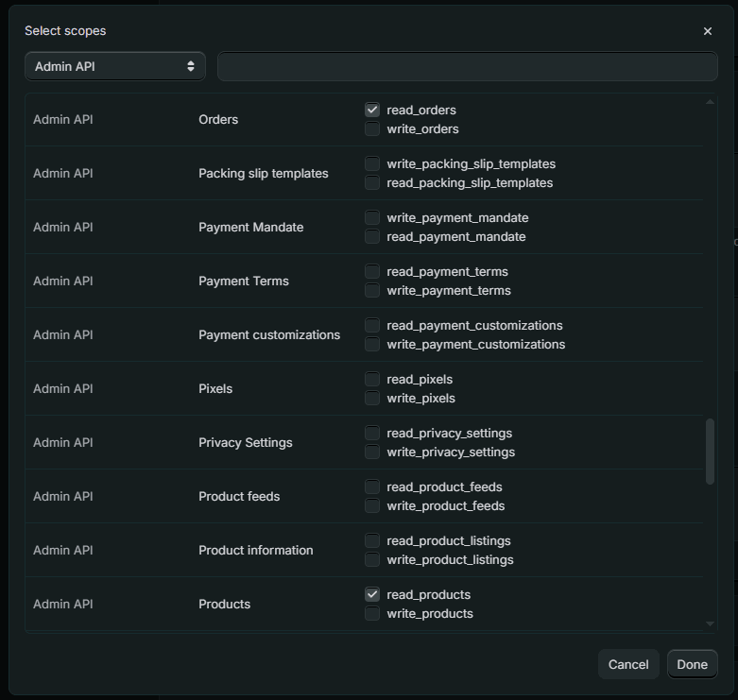Open the Admin API dropdown

115,66
